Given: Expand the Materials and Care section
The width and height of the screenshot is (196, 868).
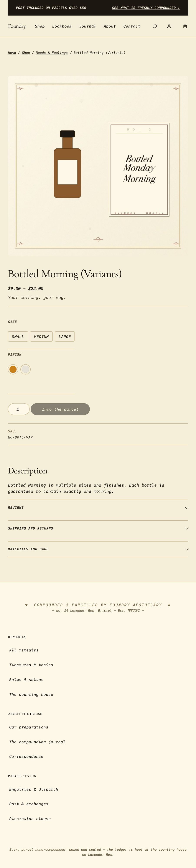Looking at the screenshot, I should click(x=98, y=549).
